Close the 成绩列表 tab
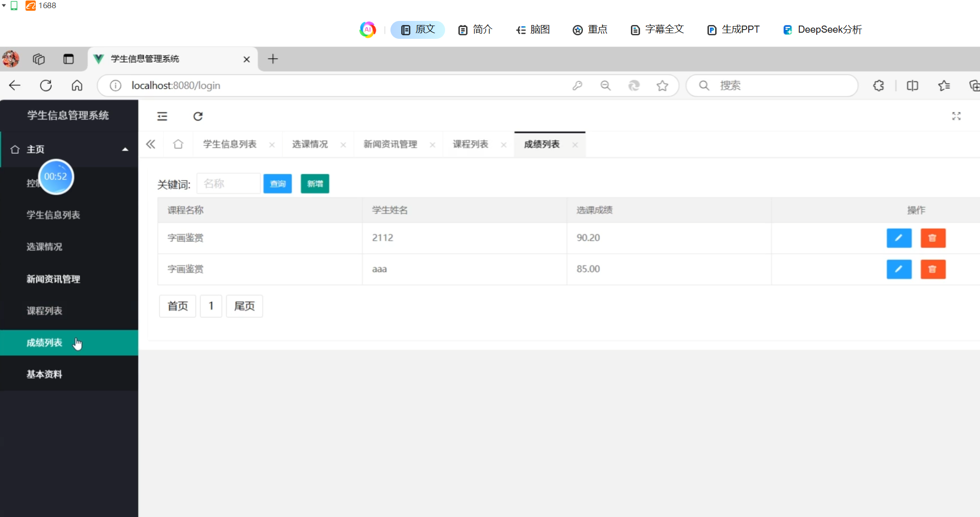Image resolution: width=980 pixels, height=517 pixels. (575, 145)
